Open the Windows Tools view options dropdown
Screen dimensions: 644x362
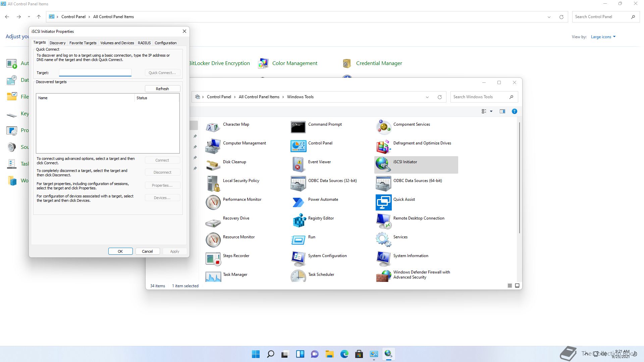[491, 111]
